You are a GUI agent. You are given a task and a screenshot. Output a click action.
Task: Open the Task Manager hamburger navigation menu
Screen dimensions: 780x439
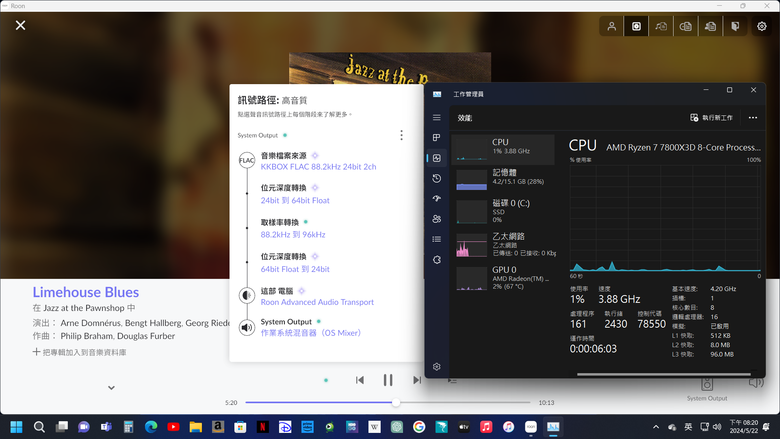437,118
